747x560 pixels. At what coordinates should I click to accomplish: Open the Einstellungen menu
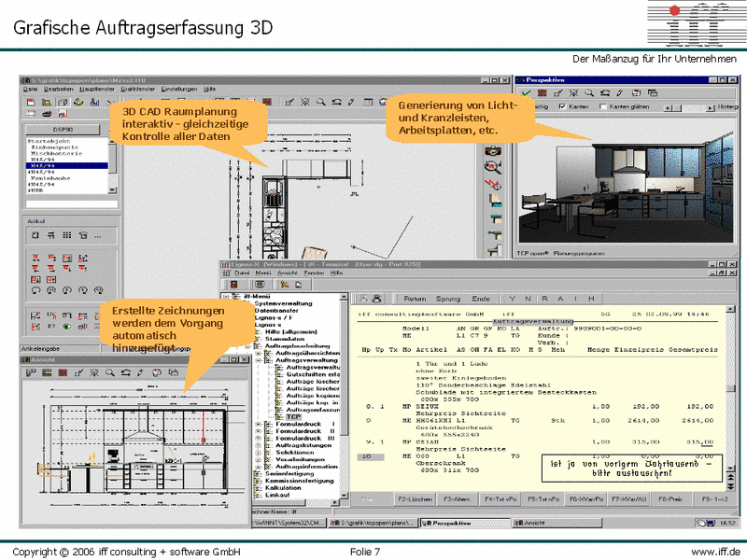pos(179,89)
